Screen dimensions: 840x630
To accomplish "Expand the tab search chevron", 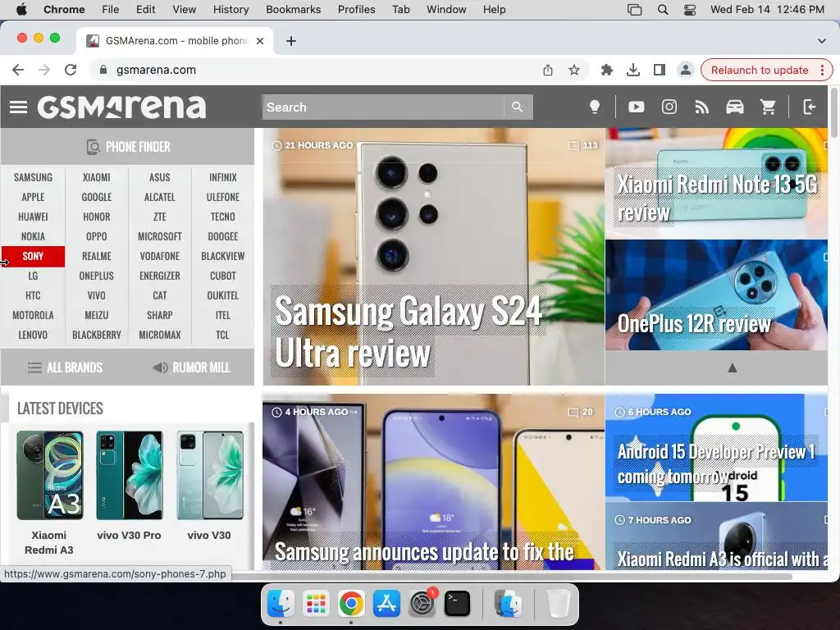I will pos(821,41).
